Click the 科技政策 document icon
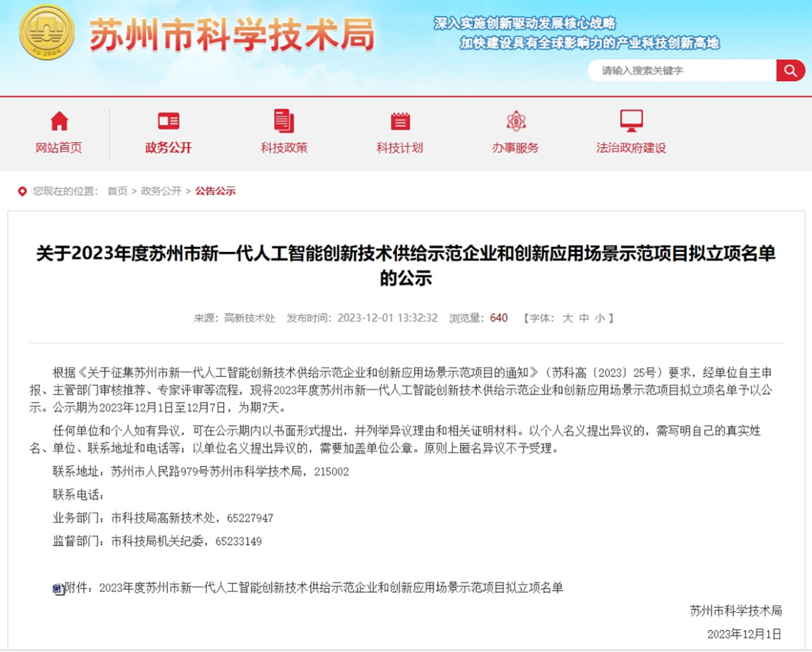This screenshot has height=652, width=812. coord(284,121)
